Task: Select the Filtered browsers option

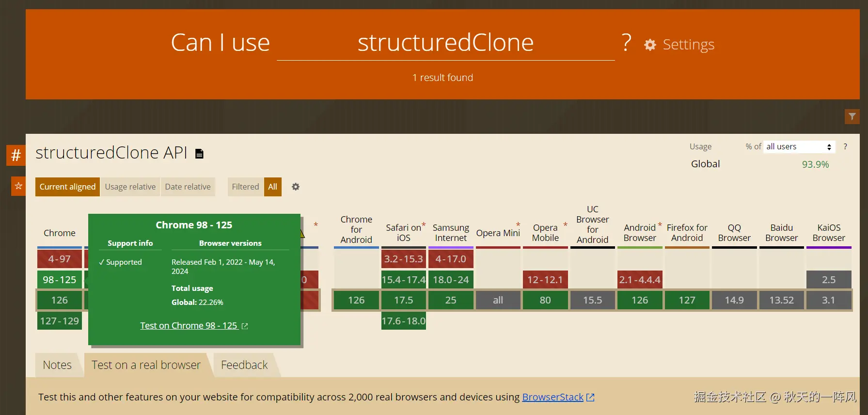Action: click(246, 187)
